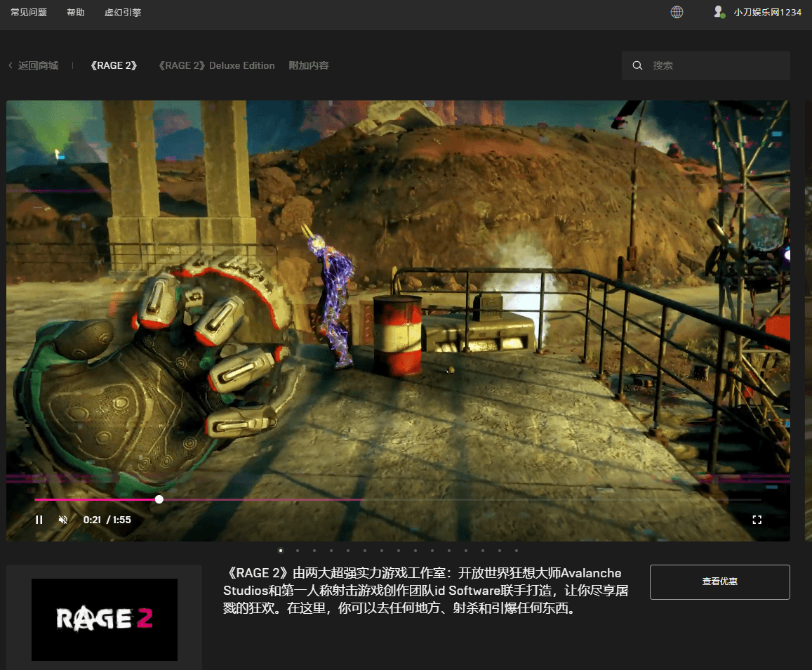Click the back chevron beside 返回商城
Viewport: 812px width, 670px height.
(11, 65)
